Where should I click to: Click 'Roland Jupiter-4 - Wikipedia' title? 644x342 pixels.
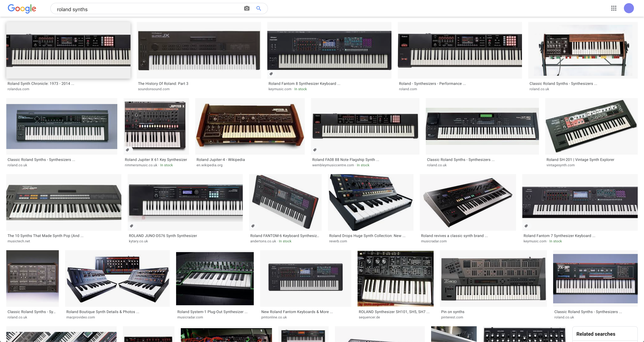click(220, 160)
